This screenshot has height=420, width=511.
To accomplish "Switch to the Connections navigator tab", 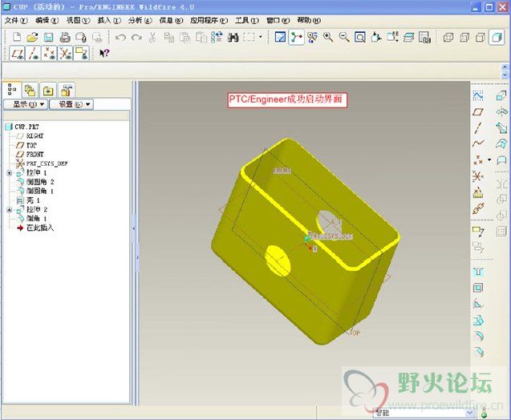I will (66, 91).
